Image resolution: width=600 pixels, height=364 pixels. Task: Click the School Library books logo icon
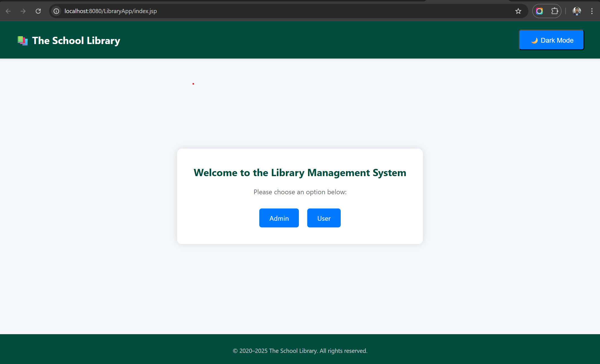tap(22, 40)
